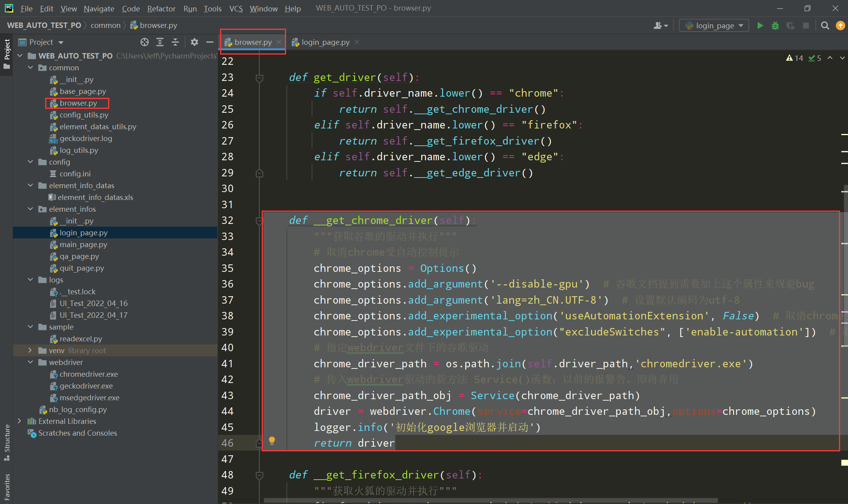Switch to the login_page.py editor tab
Screen dimensions: 848x504
coord(325,42)
